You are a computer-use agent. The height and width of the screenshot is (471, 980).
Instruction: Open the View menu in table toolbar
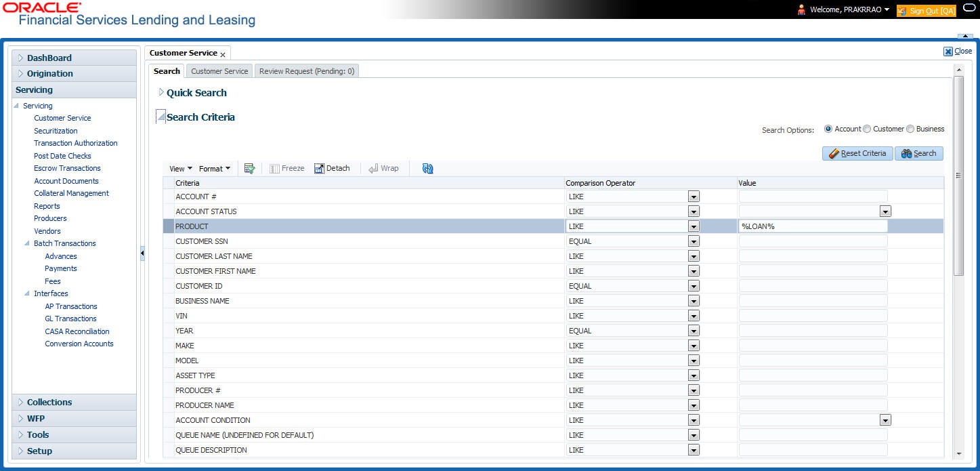tap(181, 169)
